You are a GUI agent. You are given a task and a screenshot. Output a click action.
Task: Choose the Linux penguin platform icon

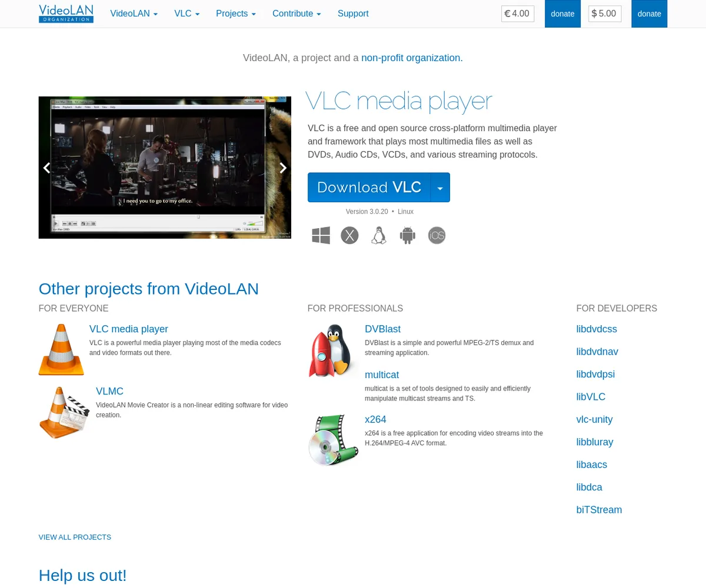[x=379, y=235]
